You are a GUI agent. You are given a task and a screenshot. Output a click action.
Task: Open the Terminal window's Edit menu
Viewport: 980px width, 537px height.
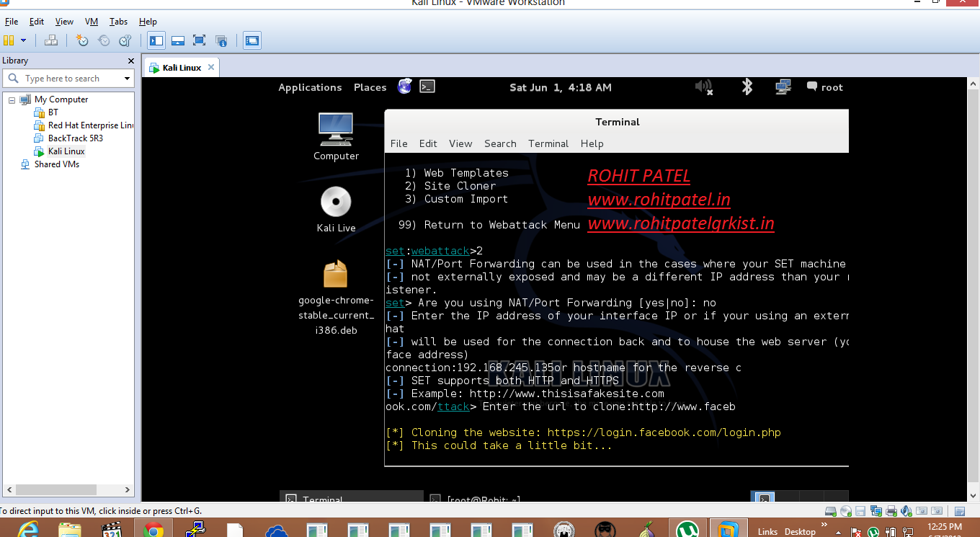coord(428,143)
